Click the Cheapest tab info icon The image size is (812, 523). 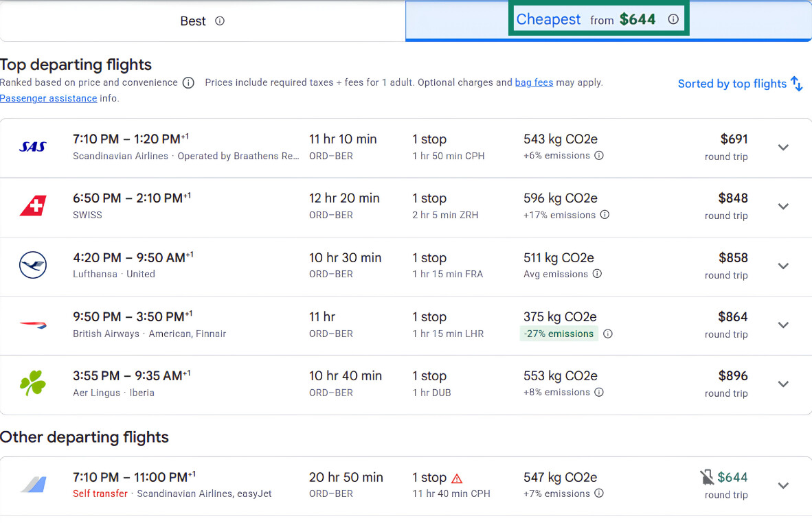coord(673,19)
